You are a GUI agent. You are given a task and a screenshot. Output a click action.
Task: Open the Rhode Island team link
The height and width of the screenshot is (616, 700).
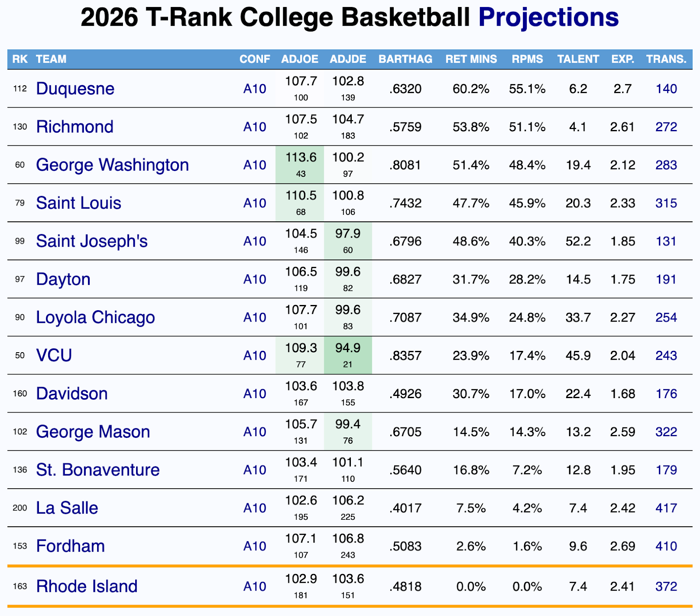87,586
